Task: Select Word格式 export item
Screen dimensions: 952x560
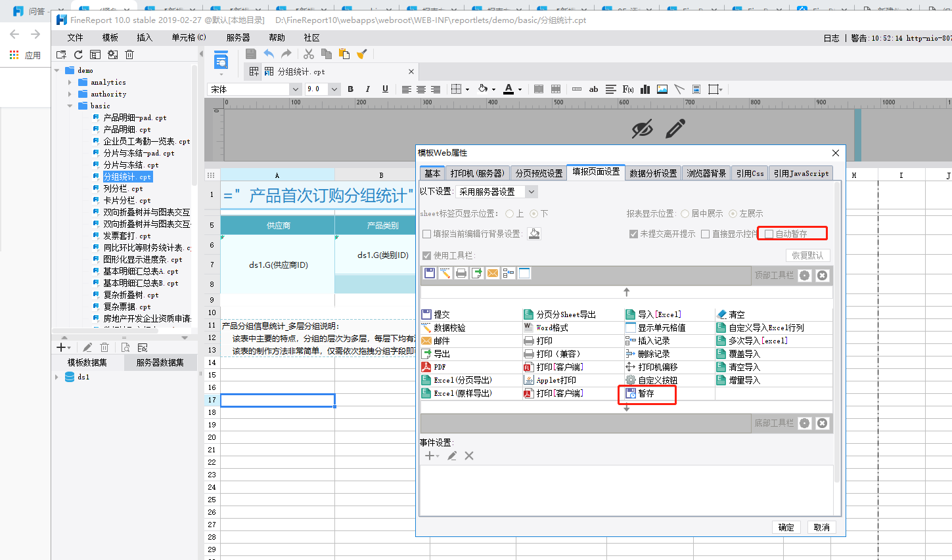Action: (x=546, y=328)
